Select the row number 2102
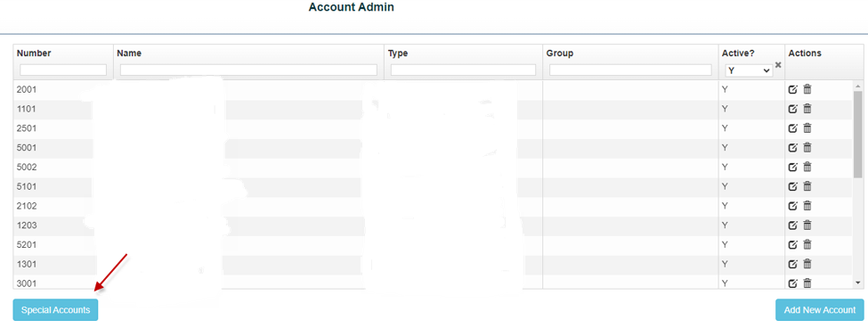 (26, 206)
